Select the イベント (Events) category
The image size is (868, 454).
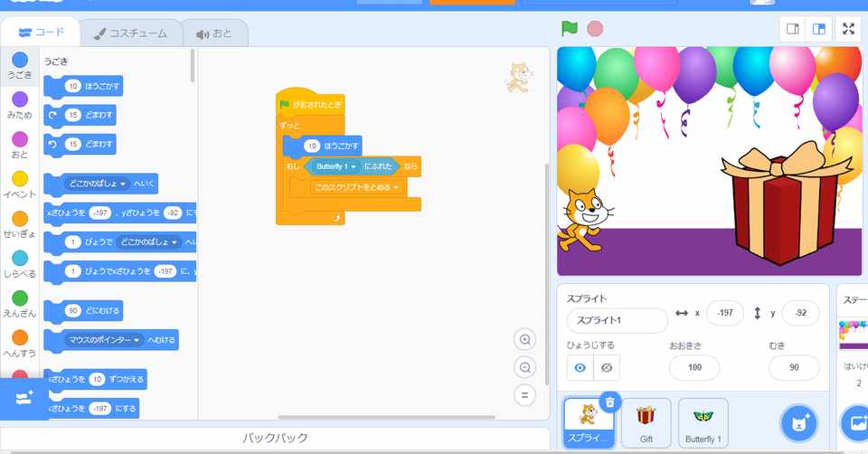click(x=20, y=184)
